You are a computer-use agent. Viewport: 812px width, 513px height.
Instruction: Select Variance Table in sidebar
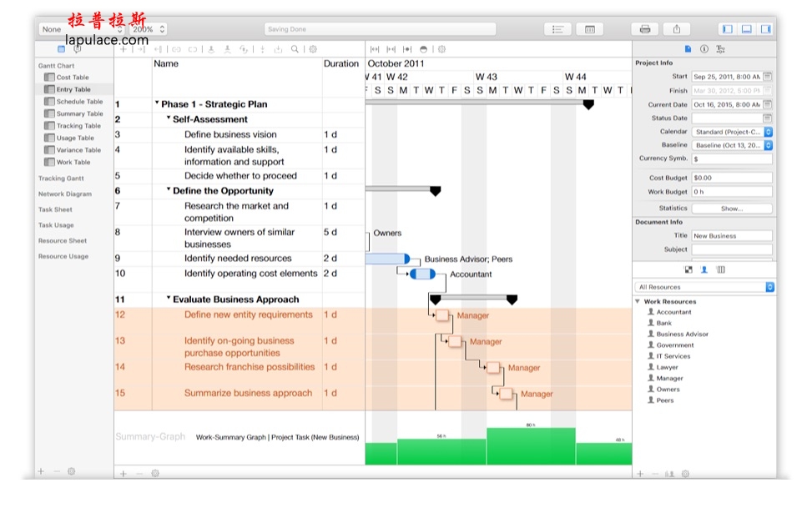pos(78,150)
